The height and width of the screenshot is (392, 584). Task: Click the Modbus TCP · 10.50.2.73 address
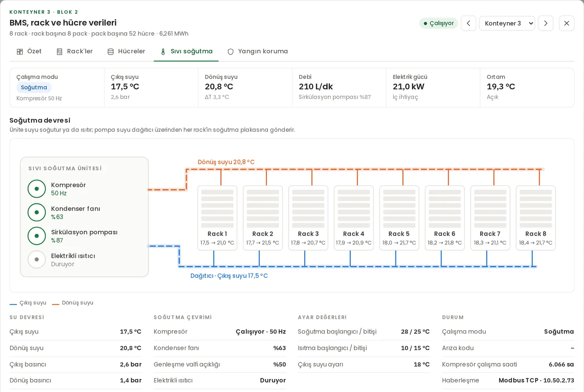pyautogui.click(x=536, y=380)
